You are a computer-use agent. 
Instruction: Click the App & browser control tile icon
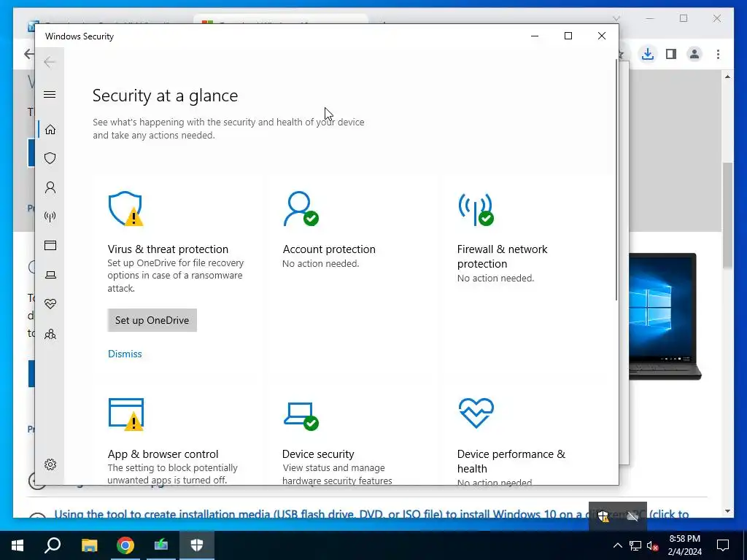125,414
